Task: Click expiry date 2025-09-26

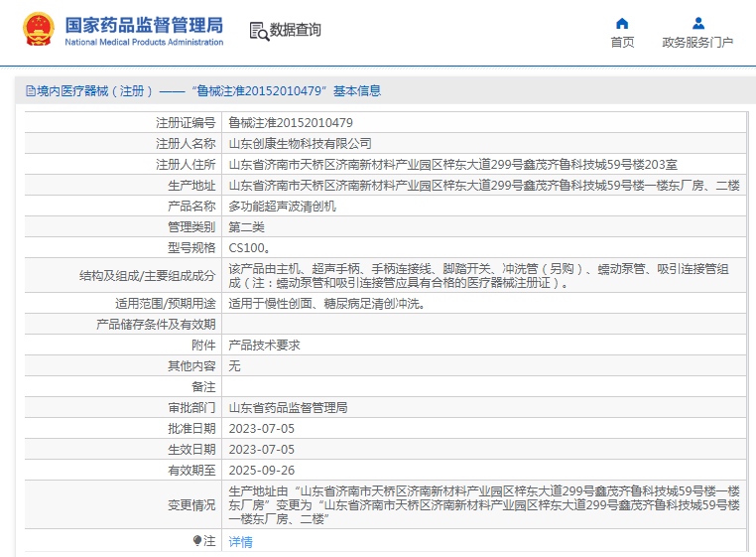Action: [x=261, y=470]
